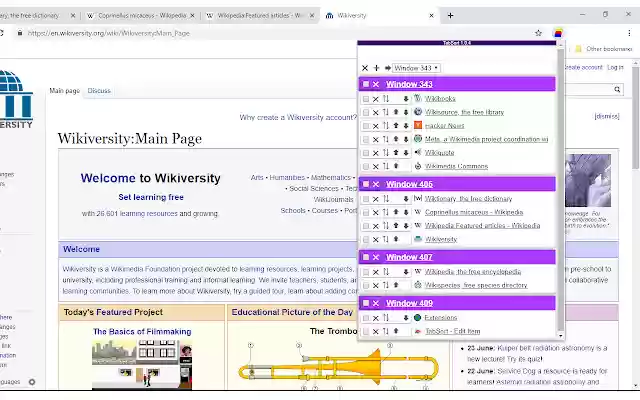Viewport: 640px width, 400px height.
Task: Close Window 343 group with its X icon
Action: 376,84
